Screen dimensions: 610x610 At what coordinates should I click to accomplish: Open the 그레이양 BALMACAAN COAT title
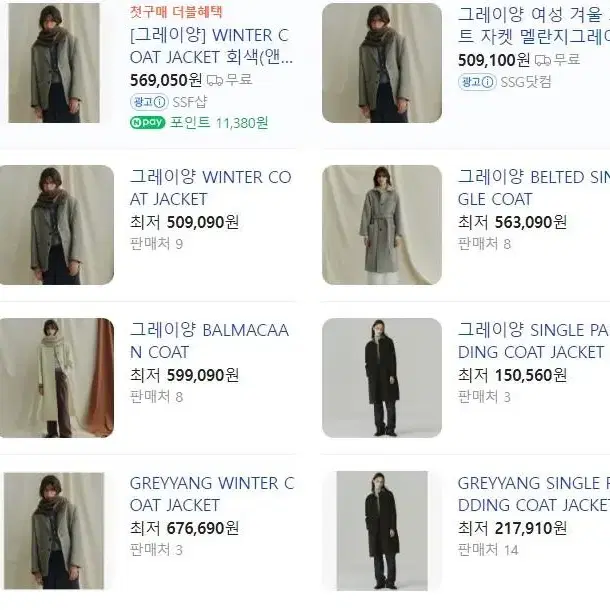coord(209,341)
